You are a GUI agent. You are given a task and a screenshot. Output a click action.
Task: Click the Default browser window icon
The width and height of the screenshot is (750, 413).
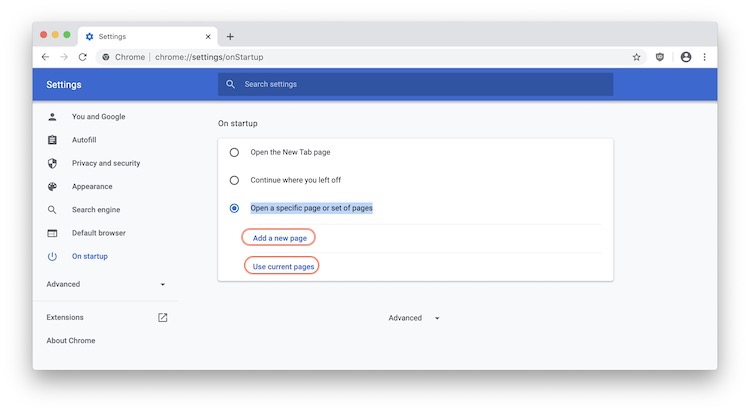coord(52,233)
